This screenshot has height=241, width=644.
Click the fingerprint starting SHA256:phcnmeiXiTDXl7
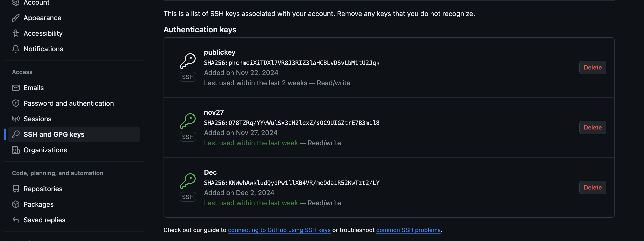[x=291, y=63]
